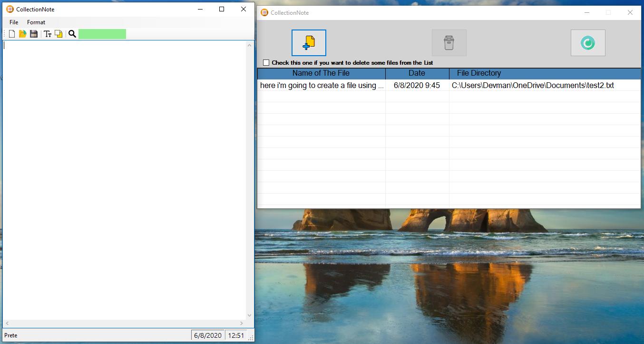The height and width of the screenshot is (344, 644).
Task: Enable the delete files from List checkbox
Action: click(x=266, y=63)
